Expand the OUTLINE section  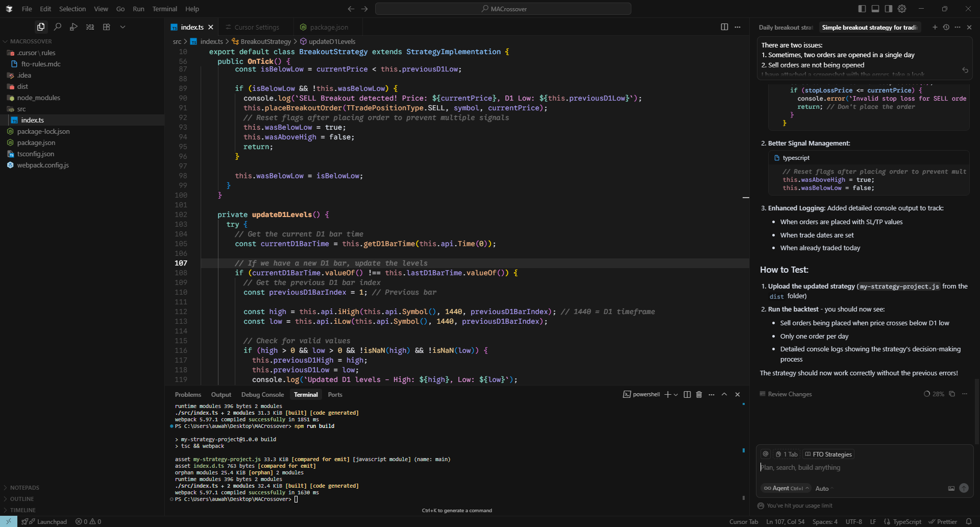pos(22,499)
